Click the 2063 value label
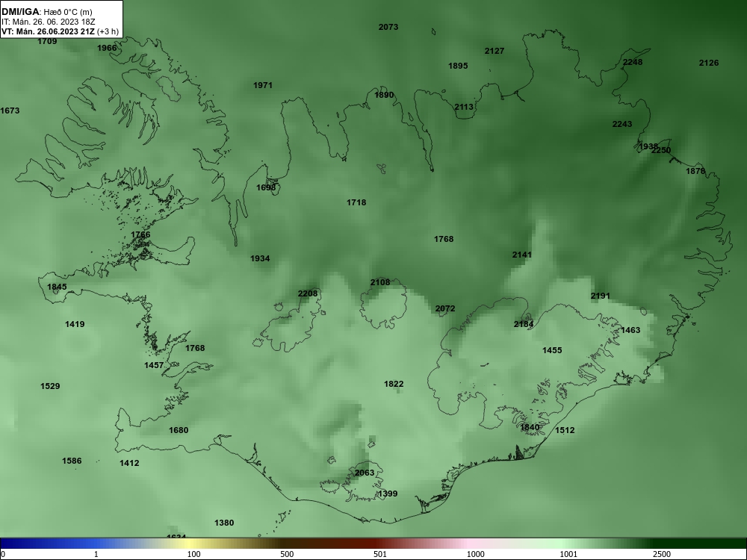This screenshot has height=560, width=747. pos(365,473)
